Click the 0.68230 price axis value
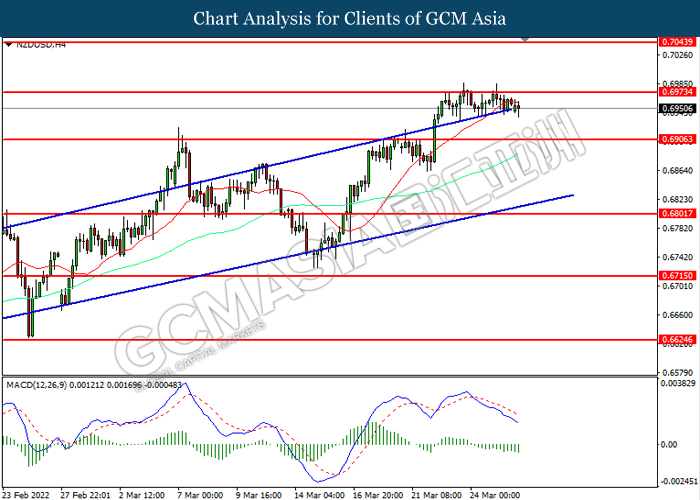 [678, 199]
